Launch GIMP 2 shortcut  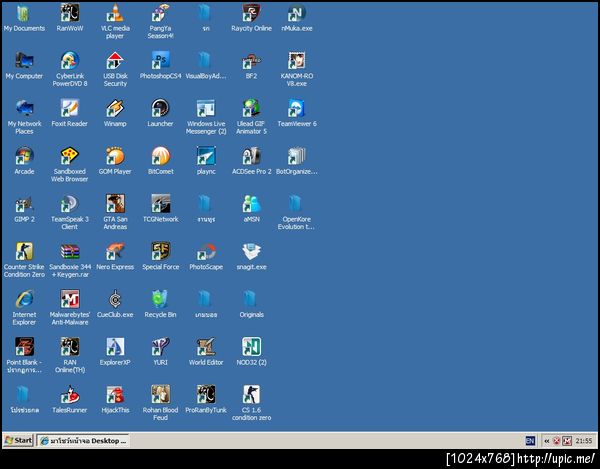coord(24,209)
